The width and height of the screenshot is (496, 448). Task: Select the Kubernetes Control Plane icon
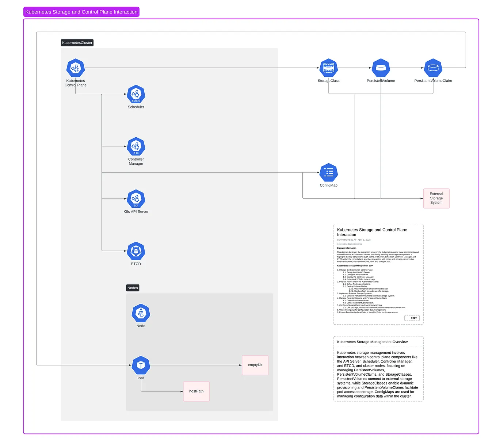pos(75,68)
